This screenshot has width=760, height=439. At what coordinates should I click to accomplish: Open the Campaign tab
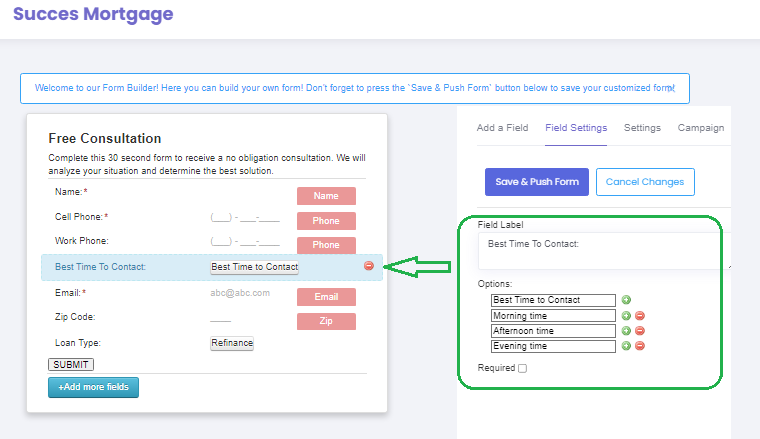point(701,128)
